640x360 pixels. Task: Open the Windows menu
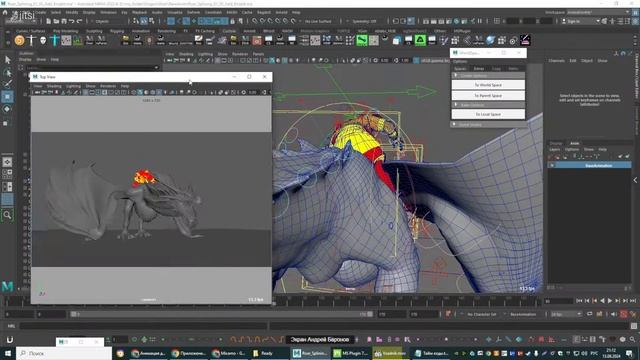[x=109, y=12]
